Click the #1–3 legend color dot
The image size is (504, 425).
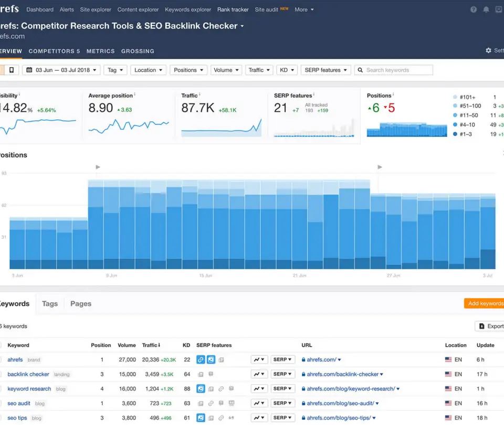point(455,134)
